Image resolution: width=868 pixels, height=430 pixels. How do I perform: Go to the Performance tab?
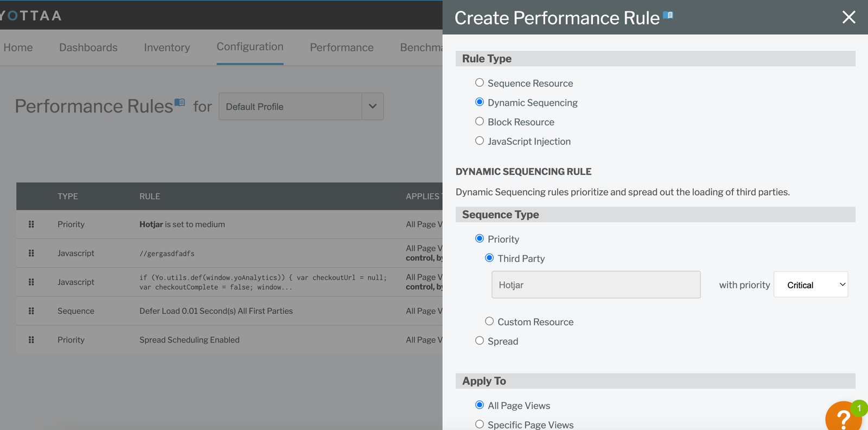[x=341, y=48]
